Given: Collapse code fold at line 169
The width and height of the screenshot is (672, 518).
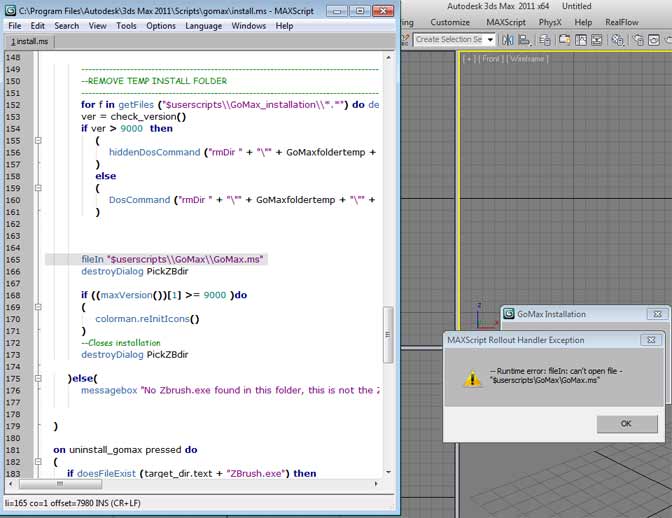Looking at the screenshot, I should (x=38, y=307).
